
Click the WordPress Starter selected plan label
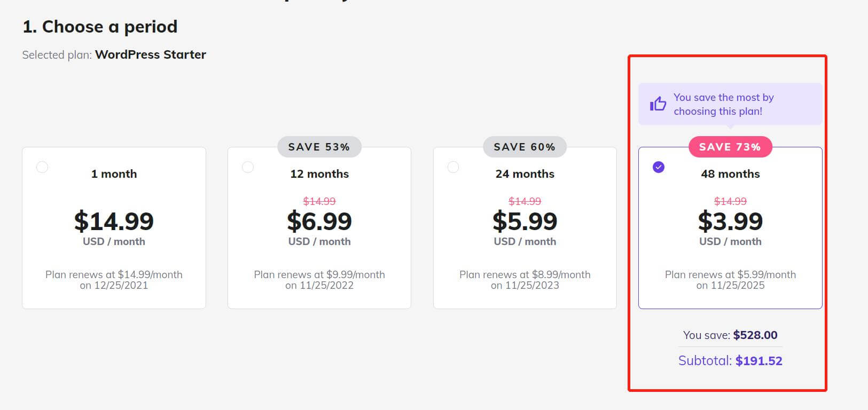(150, 54)
